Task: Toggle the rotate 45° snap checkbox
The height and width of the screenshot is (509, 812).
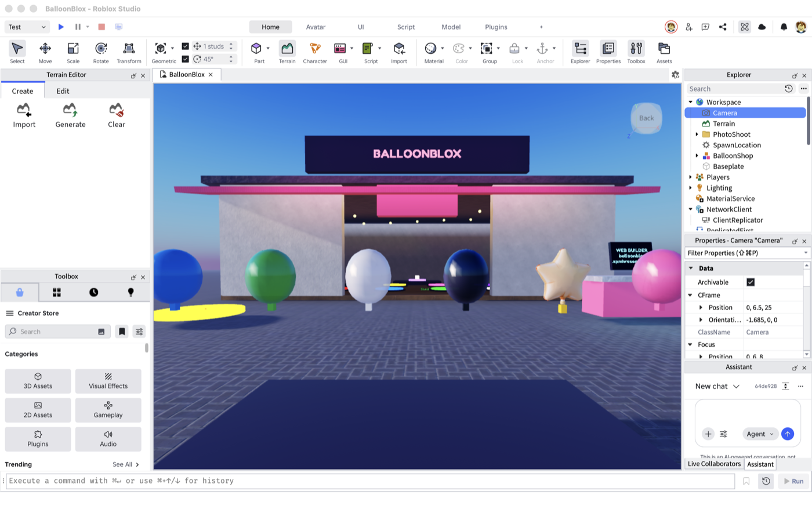Action: (x=186, y=59)
